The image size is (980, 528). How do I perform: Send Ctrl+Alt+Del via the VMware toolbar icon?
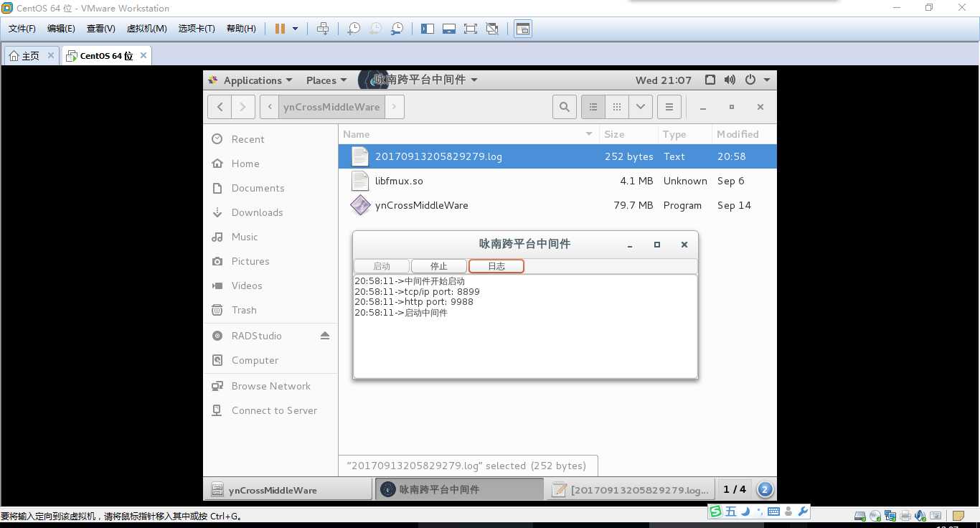pyautogui.click(x=323, y=29)
